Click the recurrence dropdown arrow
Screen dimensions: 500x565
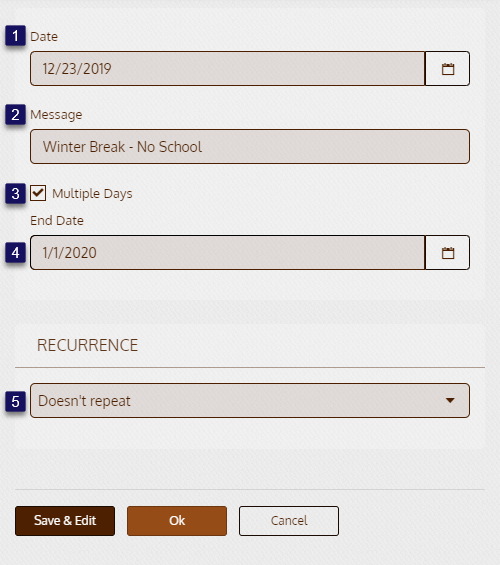450,400
